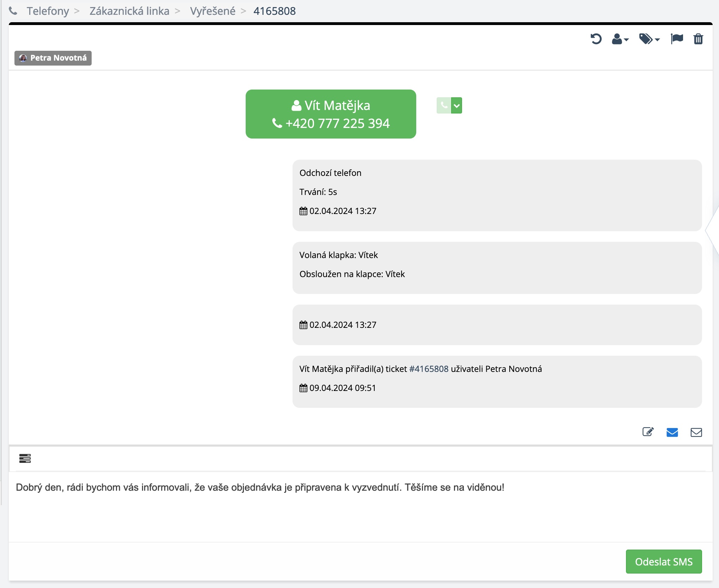The image size is (719, 588).
Task: Click the reopen ticket undo arrow icon
Action: pos(596,39)
